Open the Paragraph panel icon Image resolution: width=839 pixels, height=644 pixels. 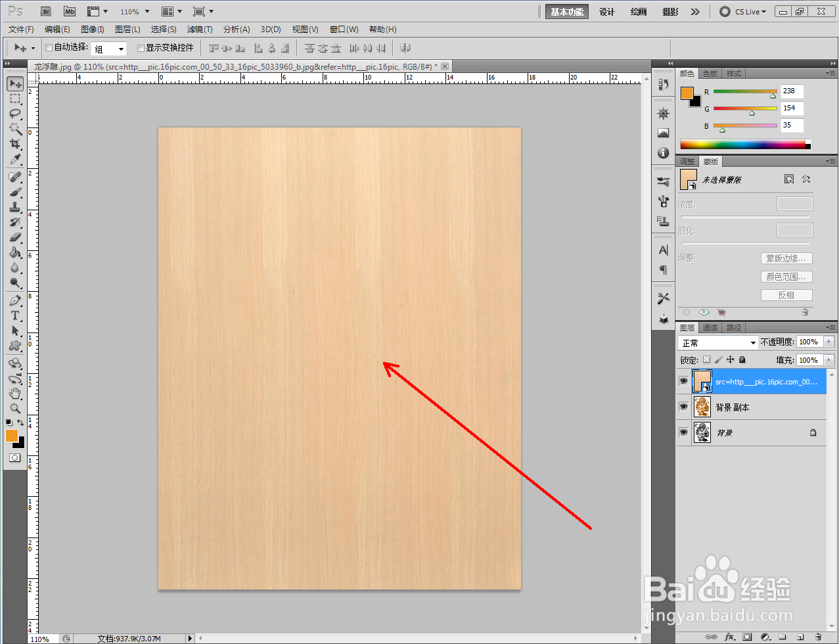(663, 269)
